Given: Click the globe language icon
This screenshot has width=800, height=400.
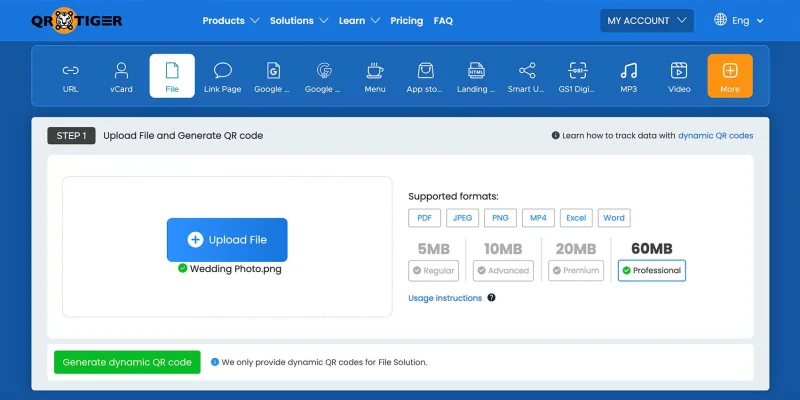Looking at the screenshot, I should pos(720,20).
